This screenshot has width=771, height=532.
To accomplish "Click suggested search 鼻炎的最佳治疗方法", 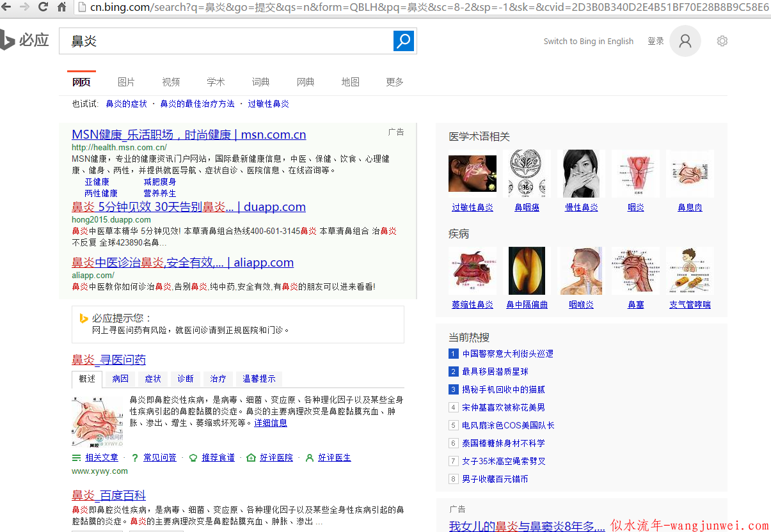I will coord(198,104).
